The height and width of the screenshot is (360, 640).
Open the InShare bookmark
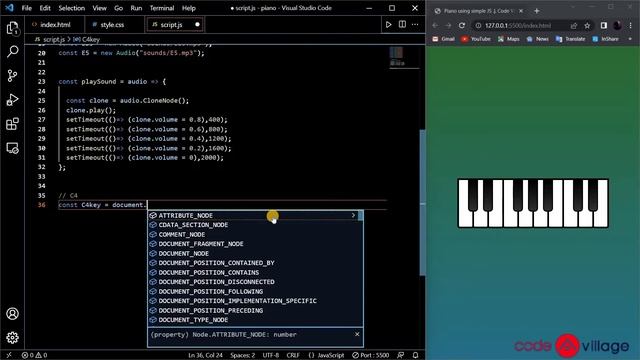coord(605,39)
